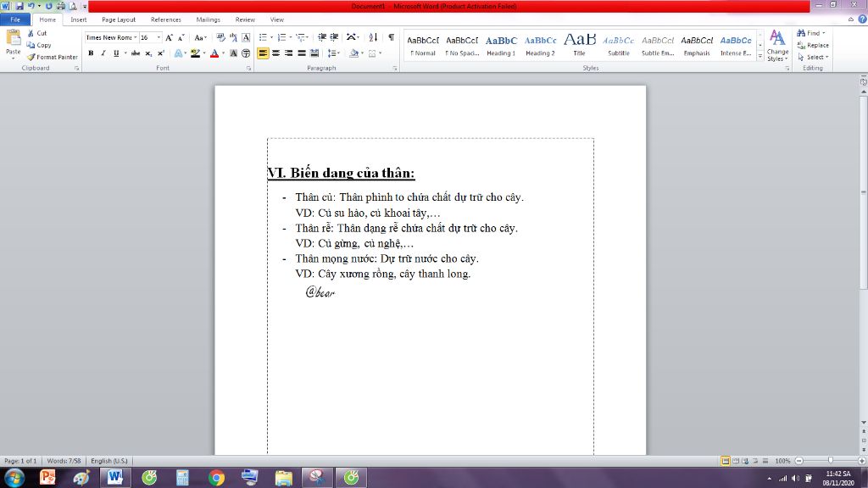This screenshot has width=868, height=488.
Task: Apply the No Spacing style
Action: (462, 46)
